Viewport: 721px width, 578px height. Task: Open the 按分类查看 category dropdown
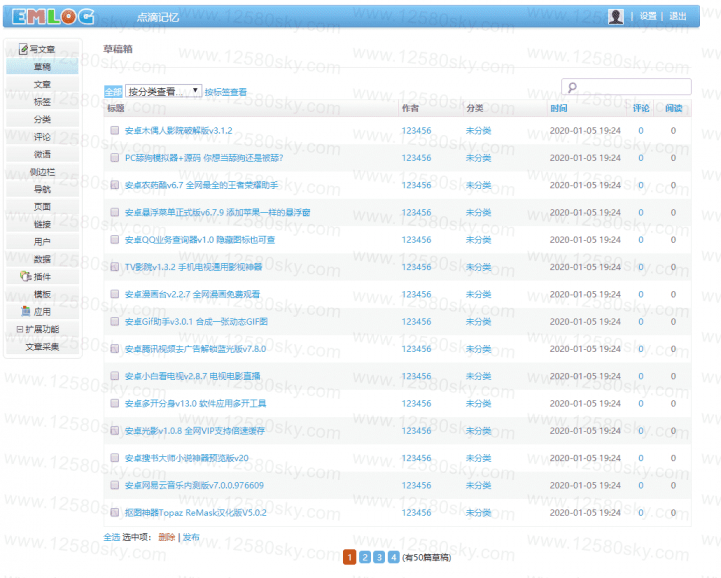click(163, 91)
